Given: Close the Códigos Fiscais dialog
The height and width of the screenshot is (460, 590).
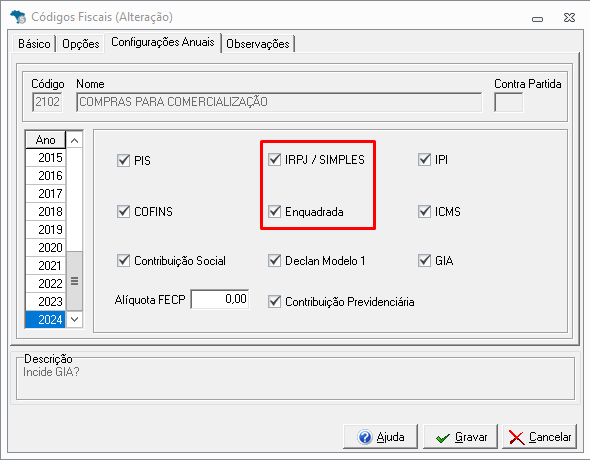Looking at the screenshot, I should [569, 18].
